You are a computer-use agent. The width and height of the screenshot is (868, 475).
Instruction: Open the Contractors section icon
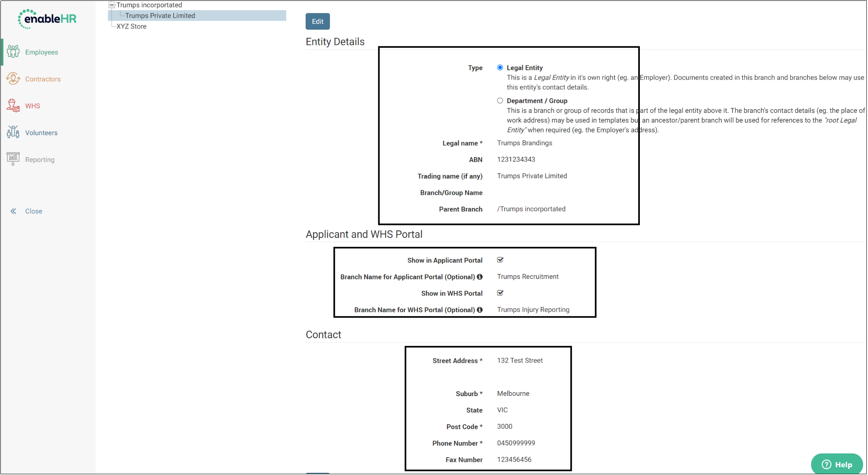13,79
